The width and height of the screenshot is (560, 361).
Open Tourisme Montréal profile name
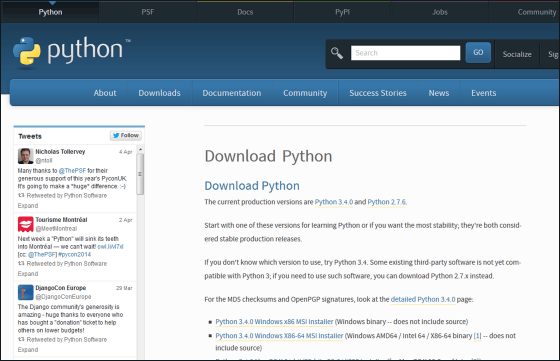pos(61,220)
